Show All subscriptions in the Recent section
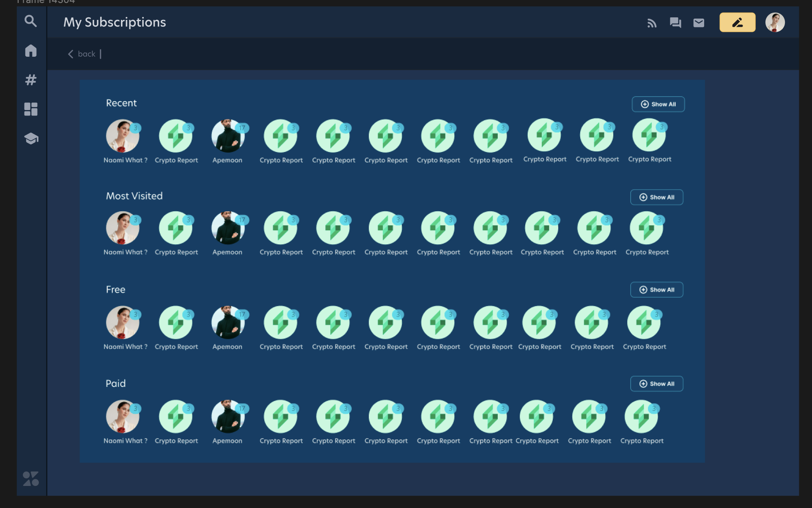This screenshot has height=508, width=812. 658,104
